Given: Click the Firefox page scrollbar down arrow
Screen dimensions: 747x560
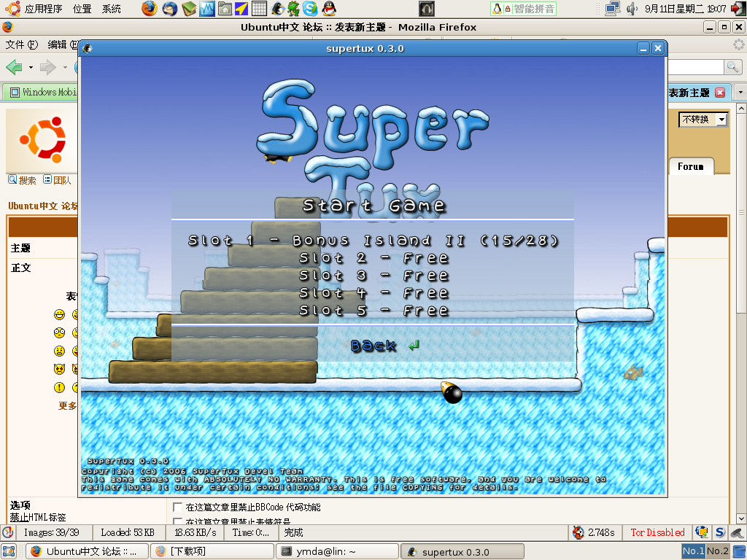Looking at the screenshot, I should point(741,518).
